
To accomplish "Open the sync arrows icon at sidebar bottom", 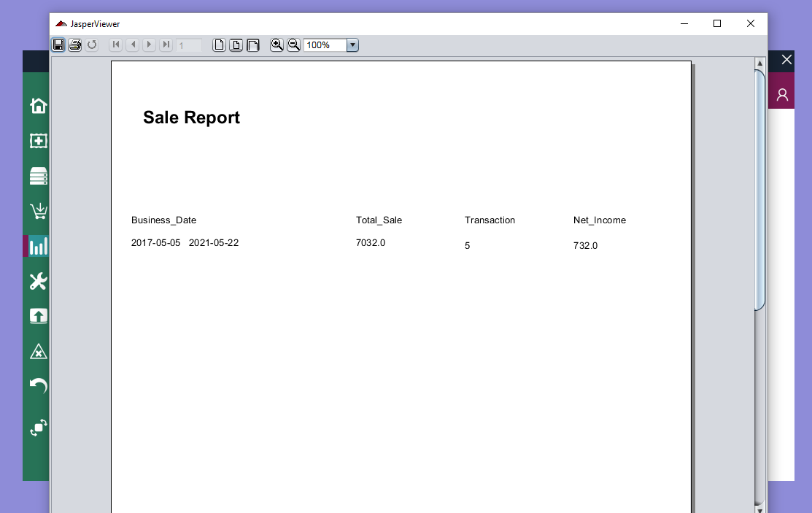I will pyautogui.click(x=36, y=428).
